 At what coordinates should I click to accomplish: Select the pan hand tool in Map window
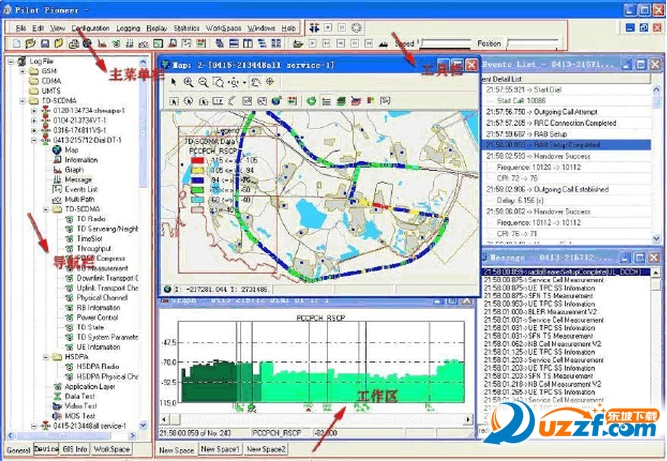pyautogui.click(x=255, y=82)
